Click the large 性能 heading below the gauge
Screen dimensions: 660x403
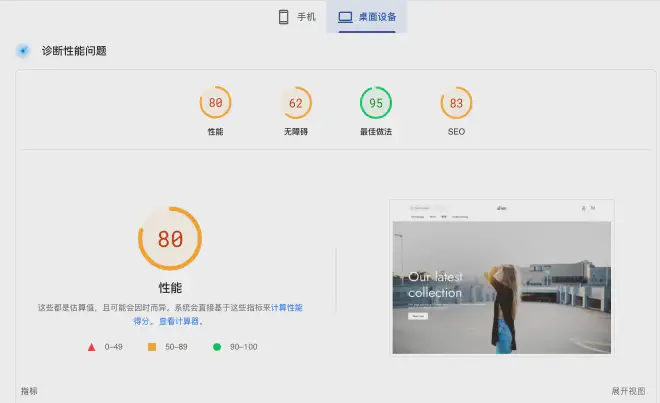point(170,288)
